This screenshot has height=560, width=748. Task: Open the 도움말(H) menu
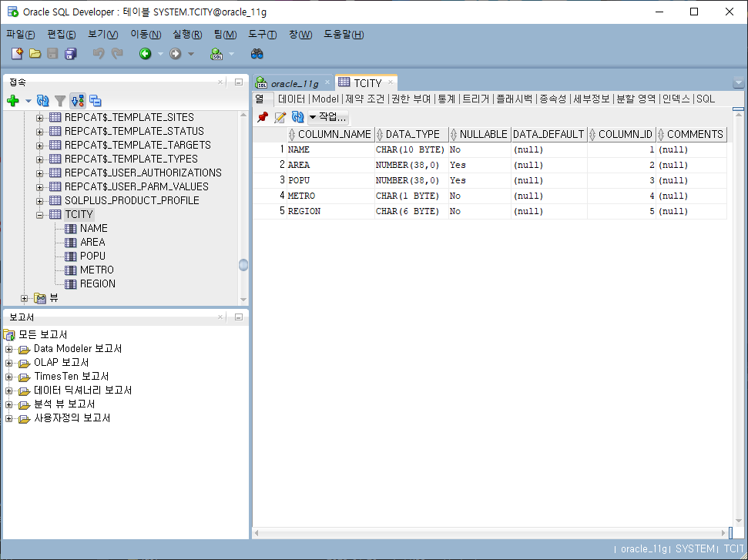tap(344, 35)
